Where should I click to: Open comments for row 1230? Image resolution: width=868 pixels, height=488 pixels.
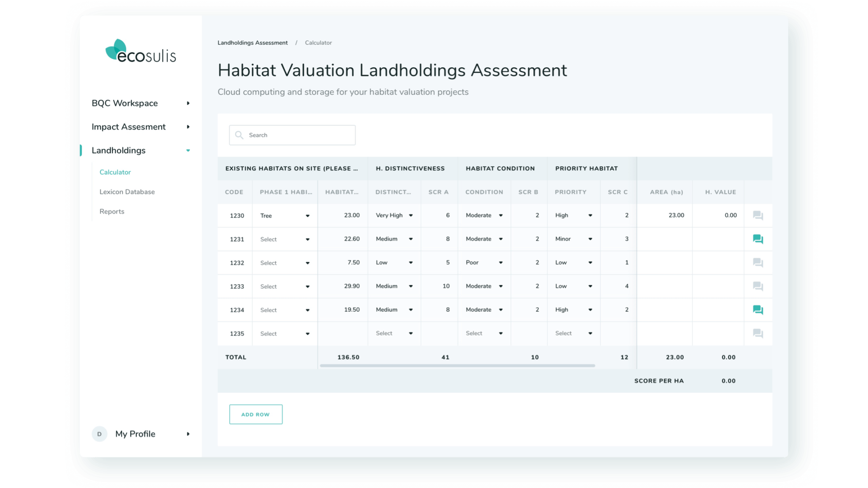click(758, 215)
